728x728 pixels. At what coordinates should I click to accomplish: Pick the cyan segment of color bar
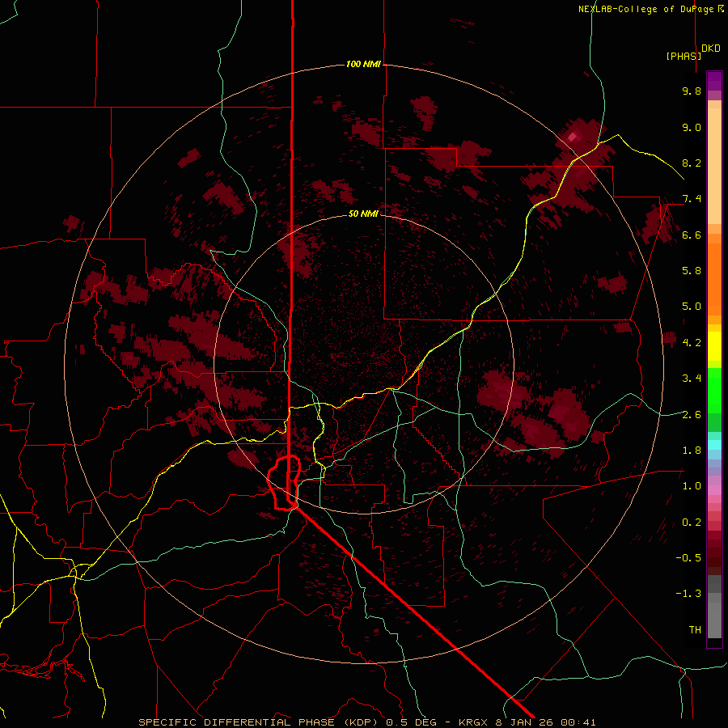coord(714,445)
